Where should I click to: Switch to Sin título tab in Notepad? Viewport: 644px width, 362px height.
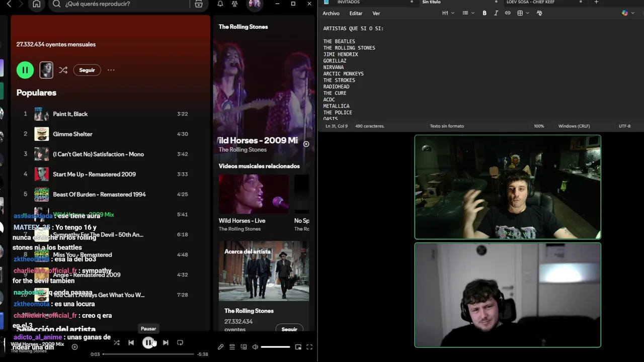431,2
